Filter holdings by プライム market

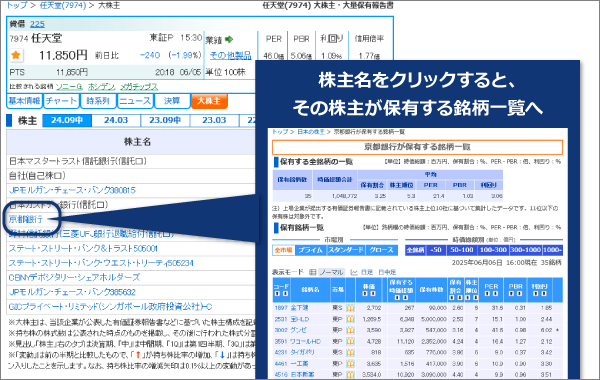click(x=310, y=250)
